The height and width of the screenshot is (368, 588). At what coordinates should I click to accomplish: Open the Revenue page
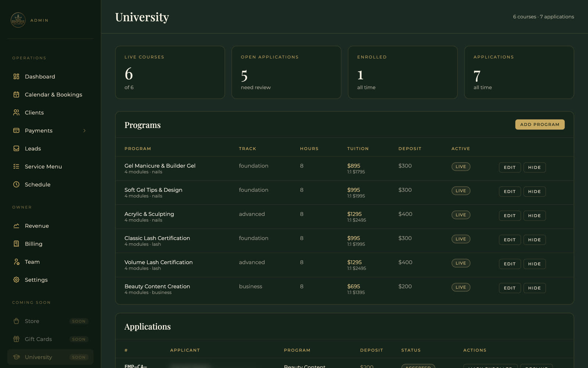click(50, 226)
